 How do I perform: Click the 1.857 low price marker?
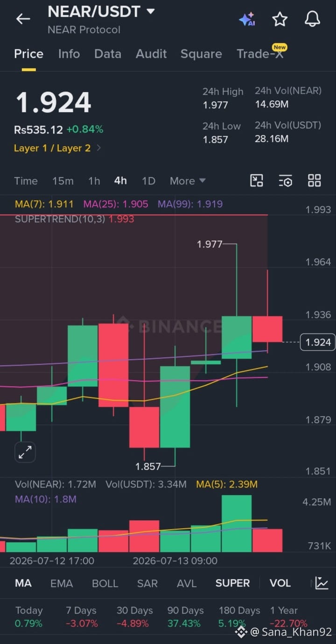(x=148, y=466)
